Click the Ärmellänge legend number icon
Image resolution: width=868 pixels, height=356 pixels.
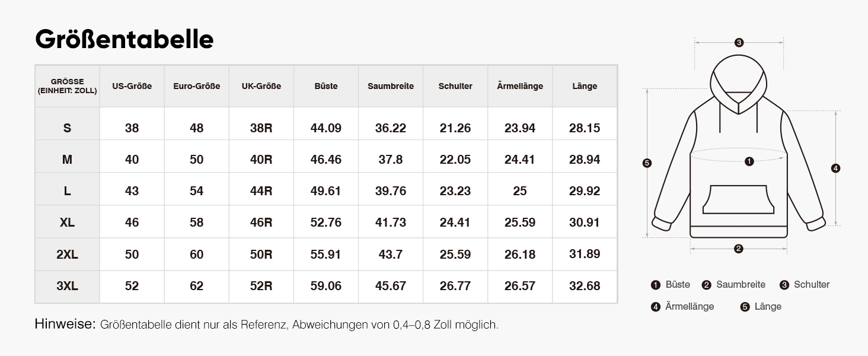coord(656,307)
